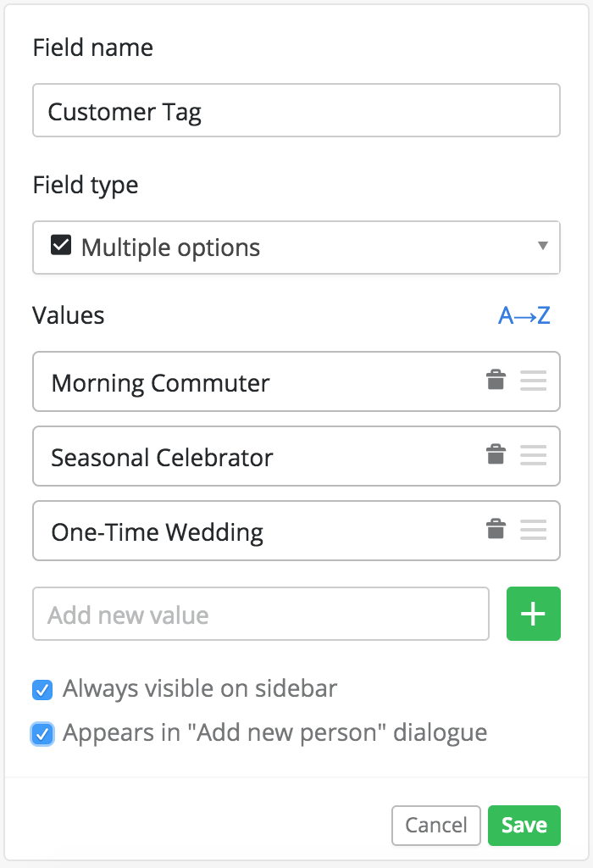The height and width of the screenshot is (868, 593).
Task: Click the Multiple options checkbox icon
Action: pos(61,245)
